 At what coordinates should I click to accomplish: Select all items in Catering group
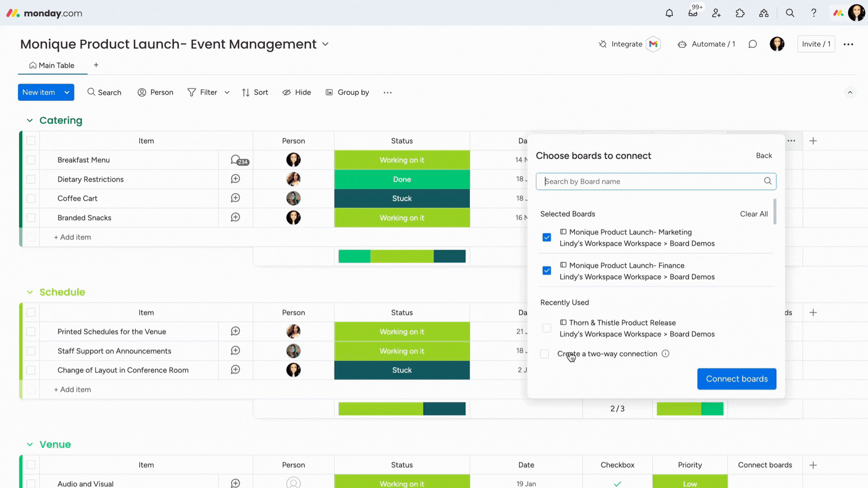31,141
